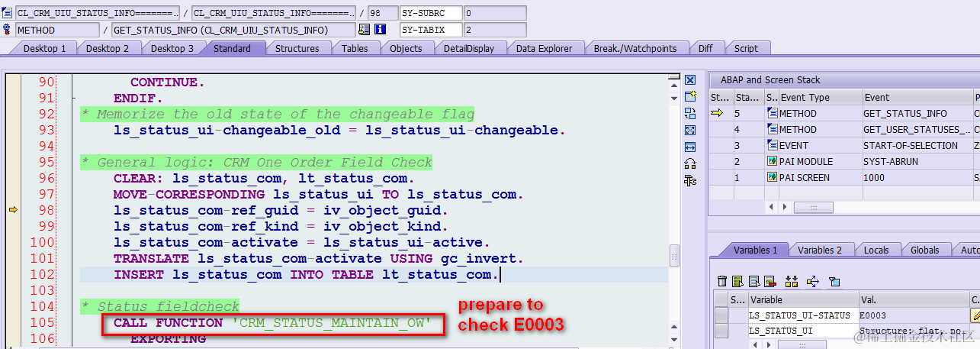Click the binoculars-style icon in Variables toolbar
Screen dimensions: 980x349
tap(791, 282)
